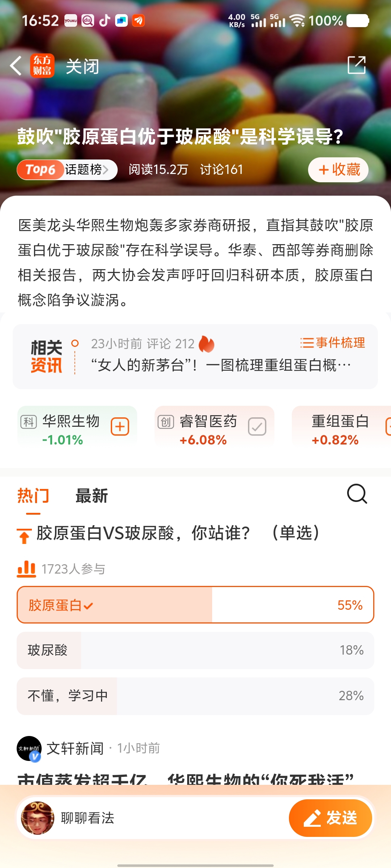
Task: Add 华熙生物 to watchlist with plus box
Action: click(x=120, y=427)
